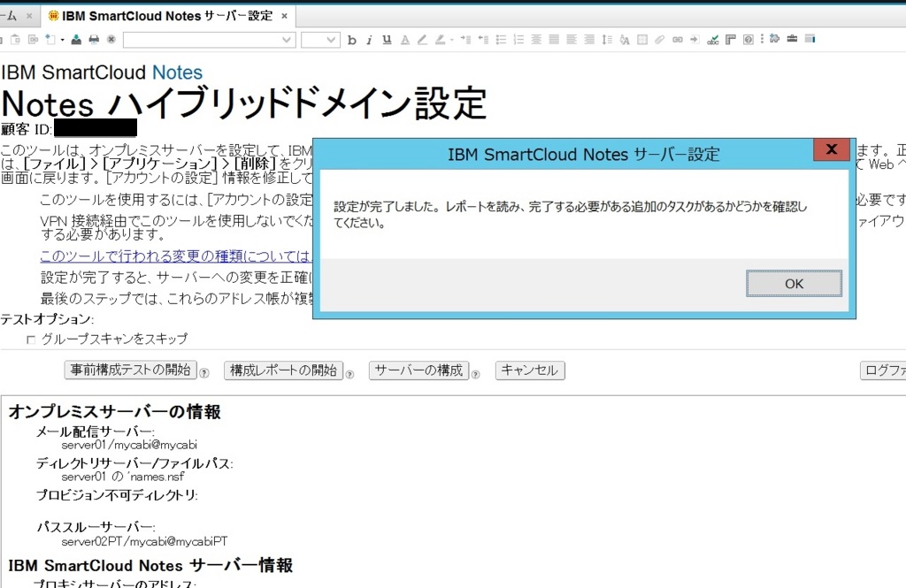Click the server02PT/mycabi@mycabiPT value

144,541
